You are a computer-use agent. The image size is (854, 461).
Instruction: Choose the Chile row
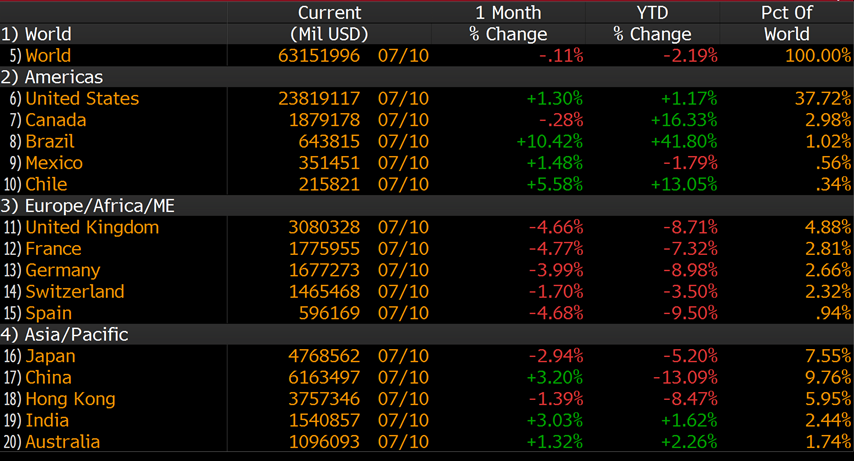(x=46, y=184)
